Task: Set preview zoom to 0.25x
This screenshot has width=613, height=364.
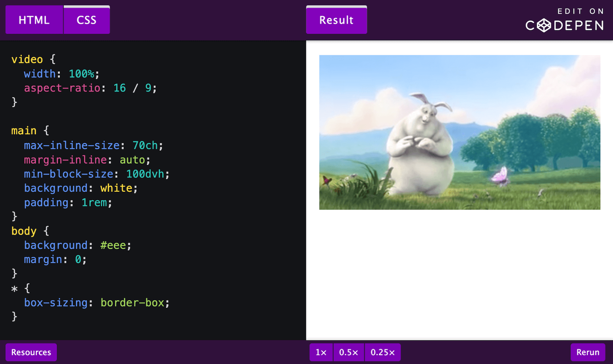Action: 382,352
